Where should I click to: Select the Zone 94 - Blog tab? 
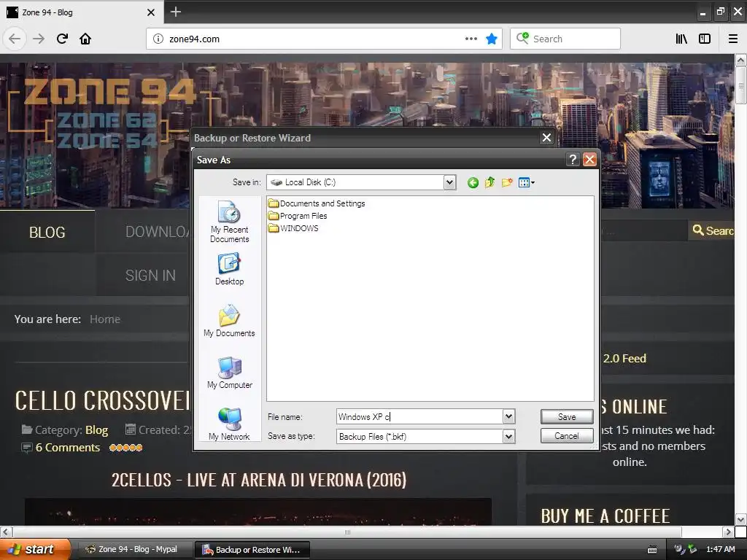(82, 12)
